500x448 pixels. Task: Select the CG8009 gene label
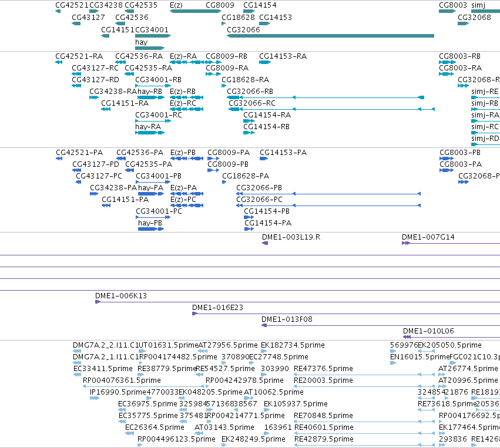click(x=220, y=5)
